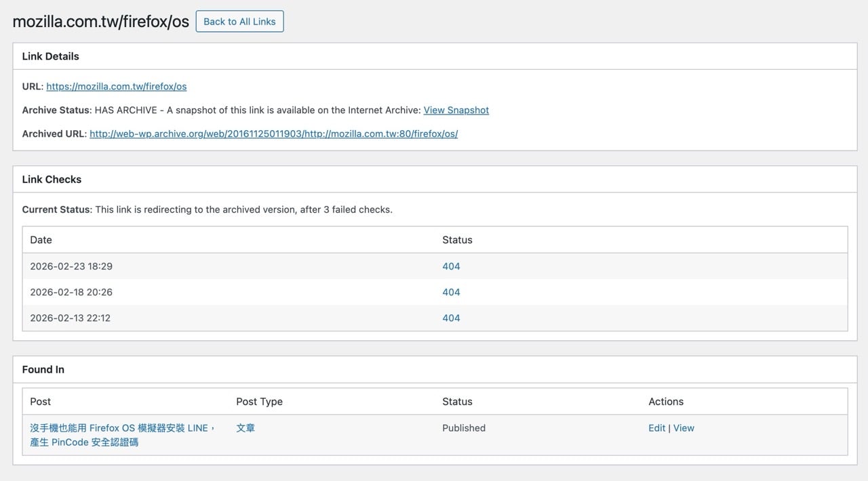This screenshot has height=481, width=868.
Task: Click the Post column header in Found In
Action: point(40,401)
